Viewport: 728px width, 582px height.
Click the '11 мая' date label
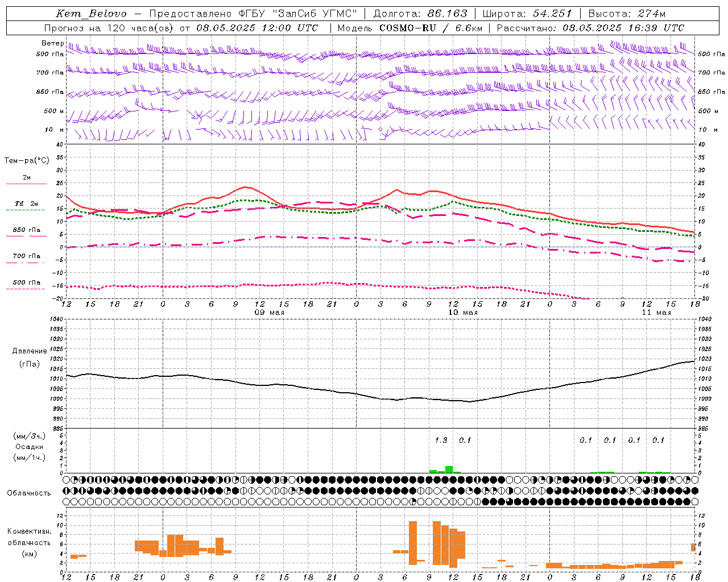(656, 313)
